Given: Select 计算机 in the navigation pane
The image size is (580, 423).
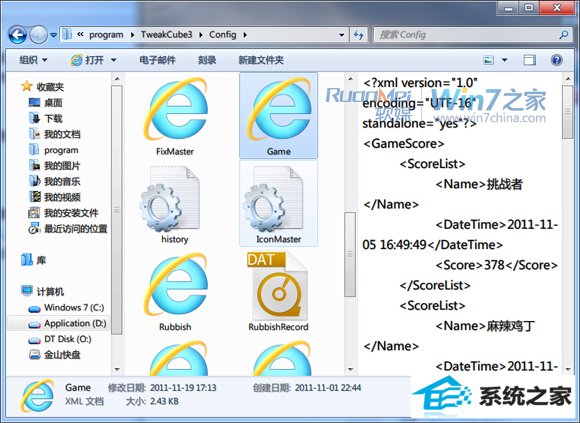Looking at the screenshot, I should (43, 291).
